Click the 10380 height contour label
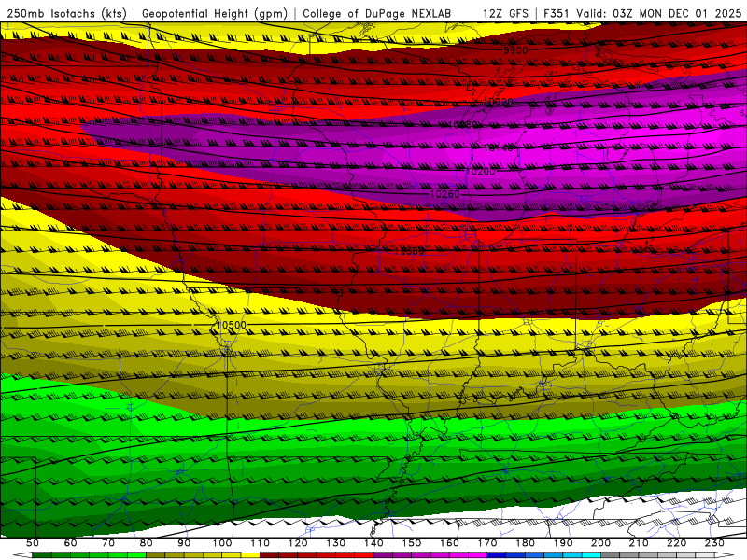Image resolution: width=747 pixels, height=560 pixels. click(x=409, y=251)
